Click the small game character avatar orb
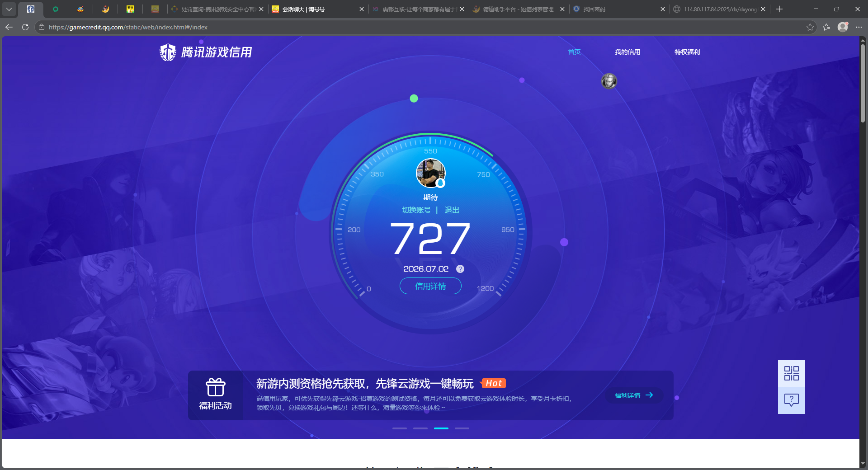 609,81
